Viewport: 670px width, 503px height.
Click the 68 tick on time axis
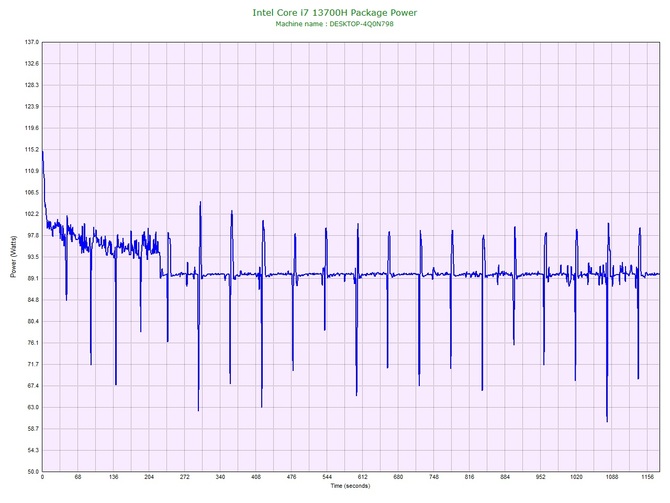(78, 477)
